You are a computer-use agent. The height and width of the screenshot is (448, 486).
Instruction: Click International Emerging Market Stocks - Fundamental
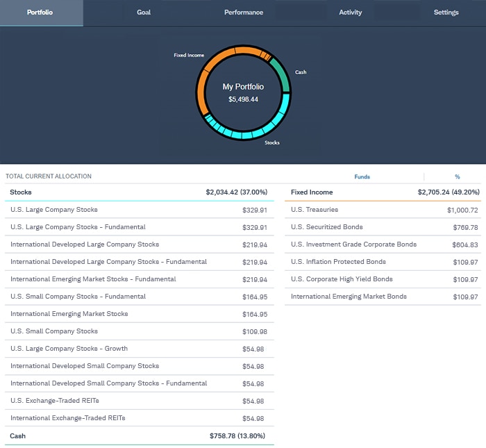tap(139, 279)
